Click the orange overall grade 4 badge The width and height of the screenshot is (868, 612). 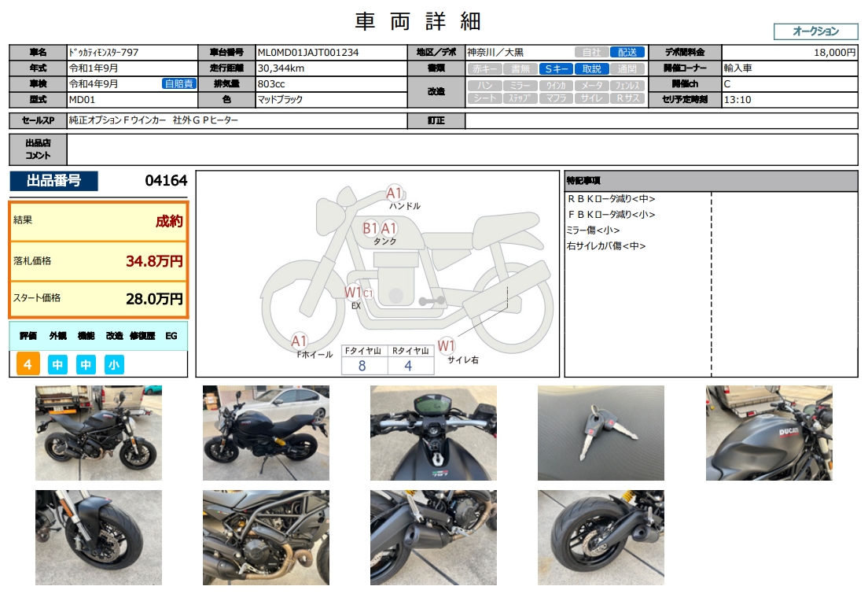coord(28,364)
